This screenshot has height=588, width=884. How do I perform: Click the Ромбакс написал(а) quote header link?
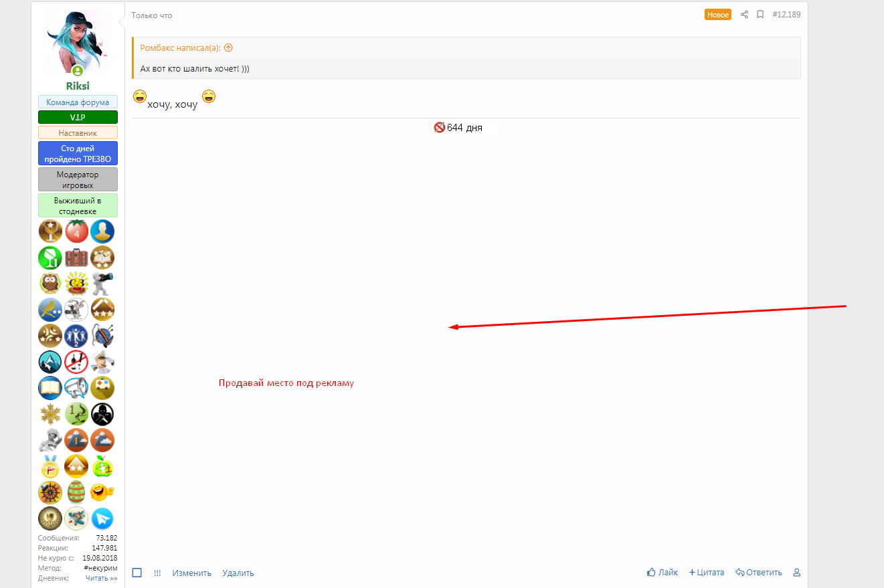click(x=180, y=47)
